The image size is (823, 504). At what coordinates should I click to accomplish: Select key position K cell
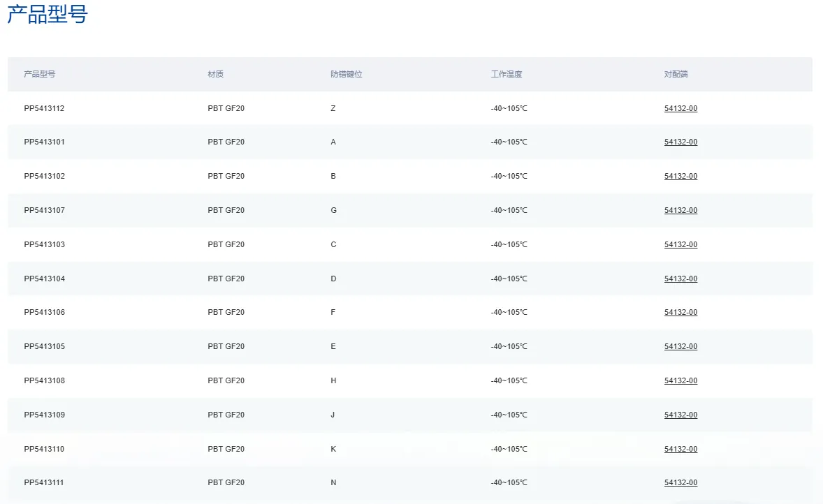pyautogui.click(x=333, y=449)
